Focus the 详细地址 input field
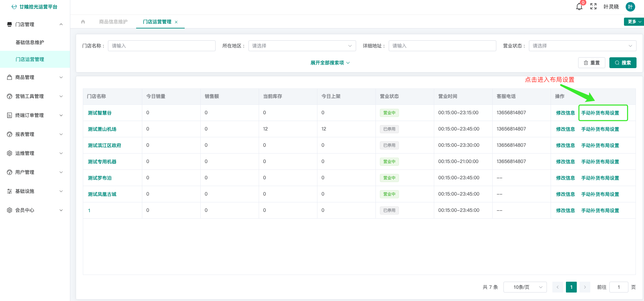The width and height of the screenshot is (644, 301). coord(442,46)
